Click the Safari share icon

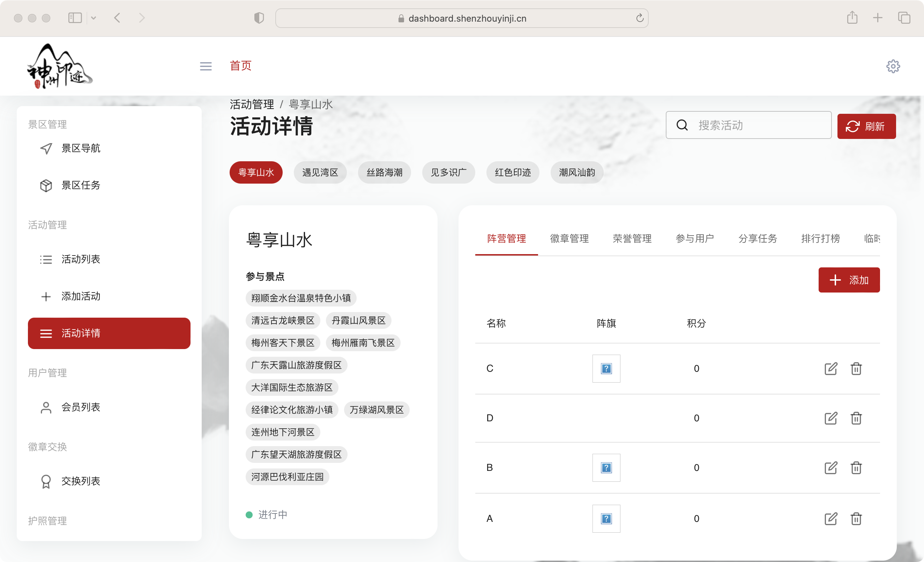[852, 18]
